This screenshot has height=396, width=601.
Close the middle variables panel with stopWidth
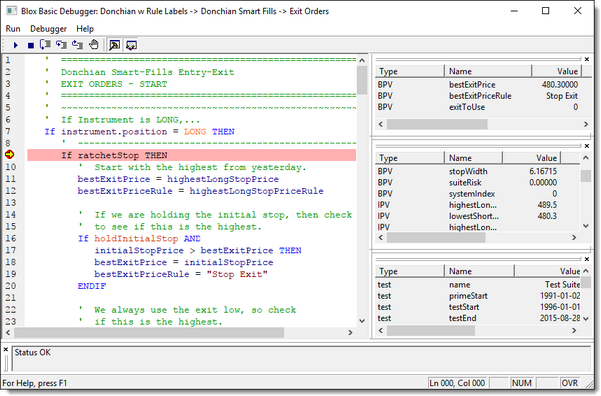pos(587,146)
